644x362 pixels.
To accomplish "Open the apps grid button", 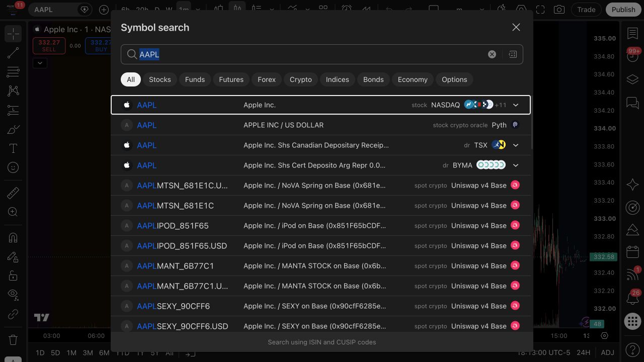I will [632, 321].
